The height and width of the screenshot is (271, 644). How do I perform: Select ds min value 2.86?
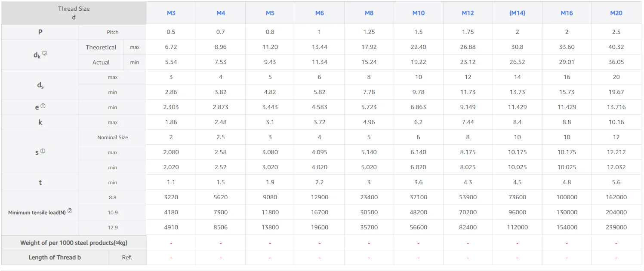pos(171,92)
